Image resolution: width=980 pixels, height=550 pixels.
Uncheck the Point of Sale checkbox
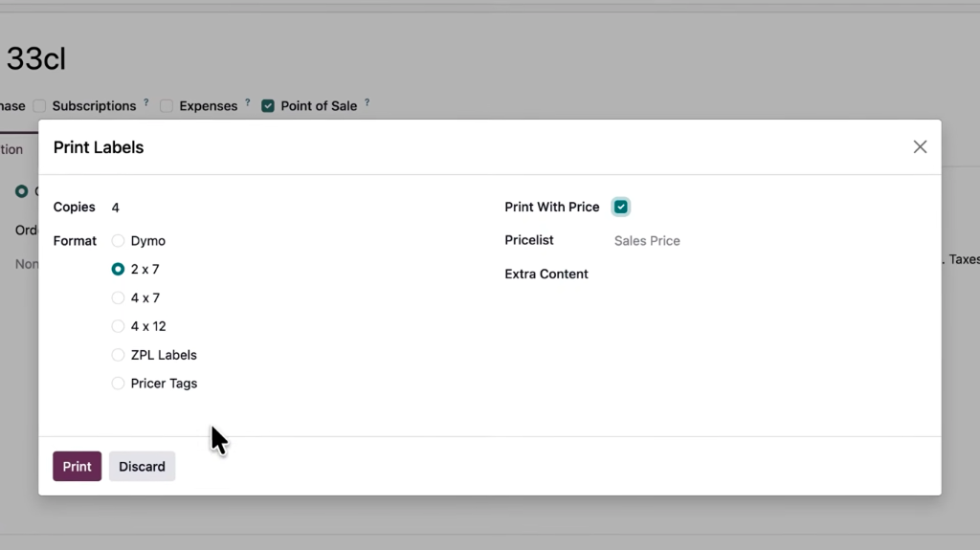[x=268, y=106]
